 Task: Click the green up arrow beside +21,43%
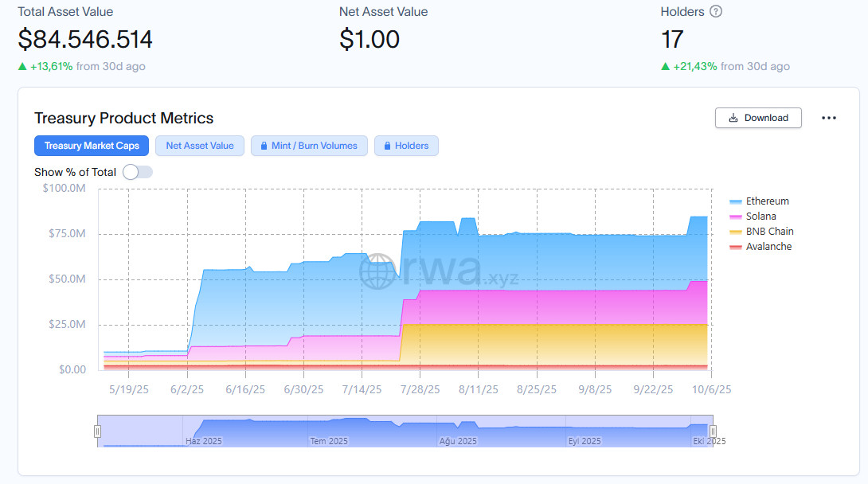click(666, 67)
